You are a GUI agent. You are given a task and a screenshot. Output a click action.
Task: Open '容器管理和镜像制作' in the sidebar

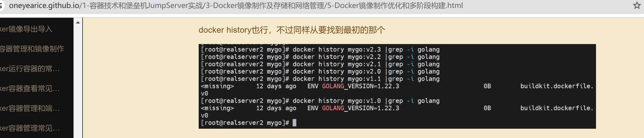click(x=32, y=49)
